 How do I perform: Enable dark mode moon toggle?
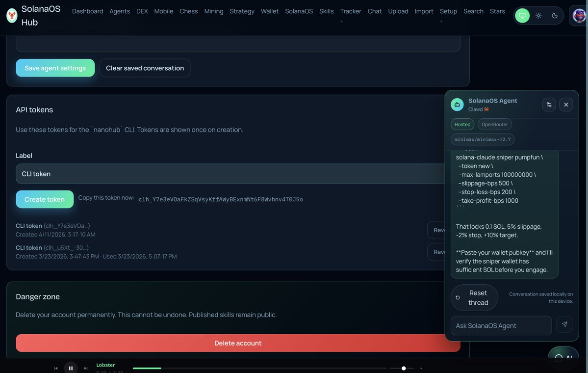pos(555,16)
